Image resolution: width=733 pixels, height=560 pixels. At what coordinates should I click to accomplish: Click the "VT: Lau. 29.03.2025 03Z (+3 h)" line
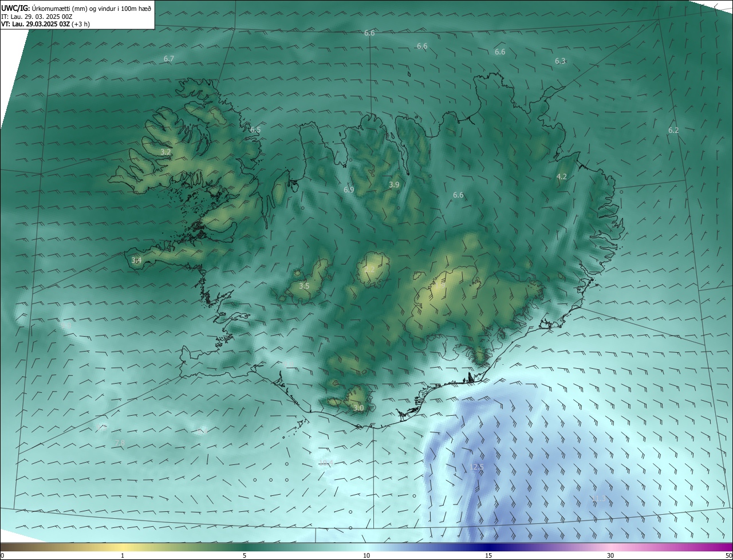(46, 24)
